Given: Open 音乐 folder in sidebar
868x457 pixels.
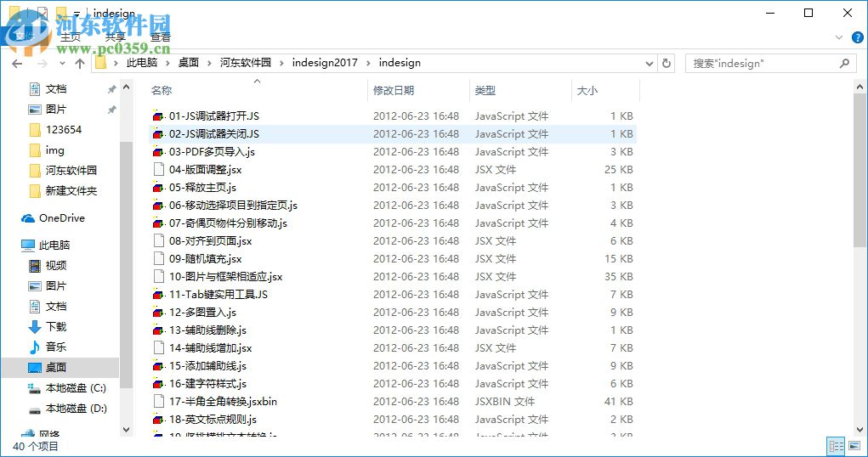Looking at the screenshot, I should click(x=48, y=347).
